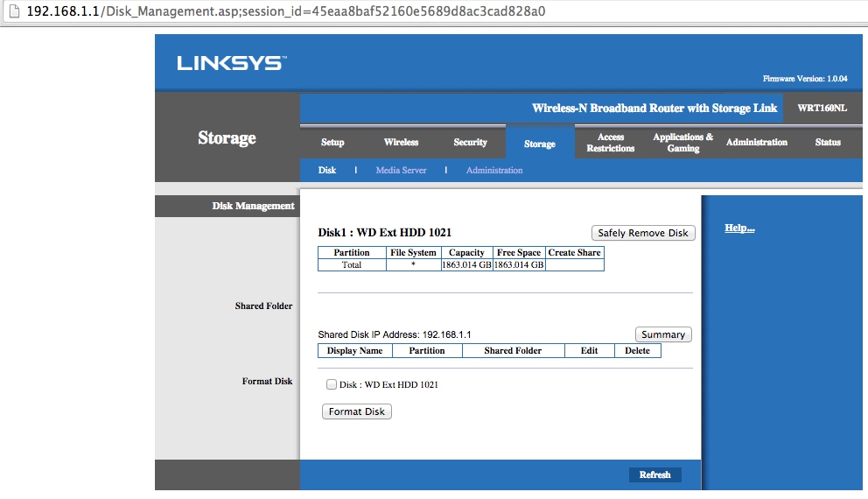Select the Disk sub-tab
The height and width of the screenshot is (499, 868).
[327, 170]
